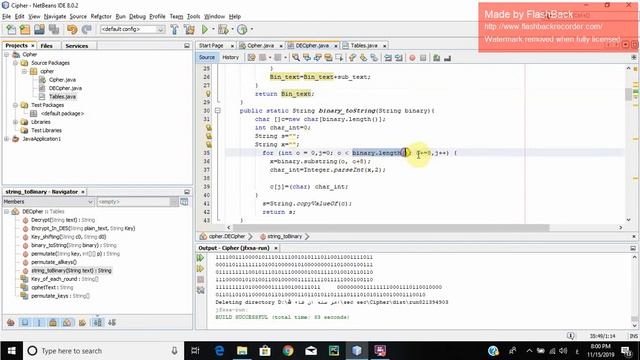This screenshot has width=640, height=360.
Task: Toggle Fully Qualified Names in Navigator
Action: click(82, 322)
